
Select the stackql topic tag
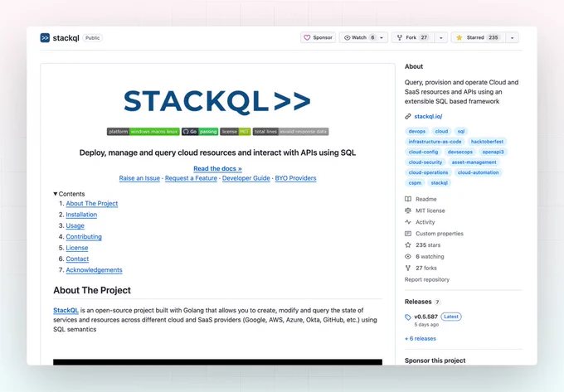click(440, 183)
